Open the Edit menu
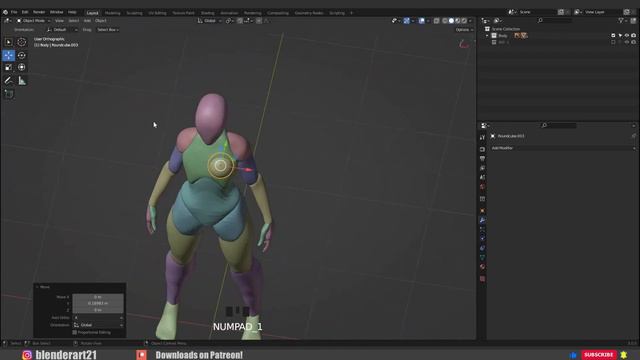Image resolution: width=640 pixels, height=360 pixels. click(x=25, y=12)
